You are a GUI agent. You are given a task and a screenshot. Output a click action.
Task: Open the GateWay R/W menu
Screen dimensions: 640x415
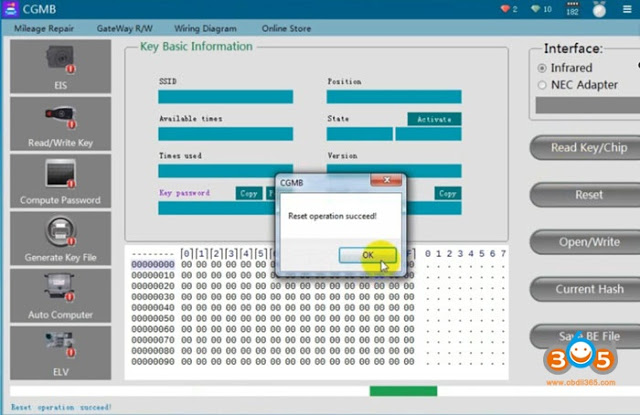(x=124, y=29)
